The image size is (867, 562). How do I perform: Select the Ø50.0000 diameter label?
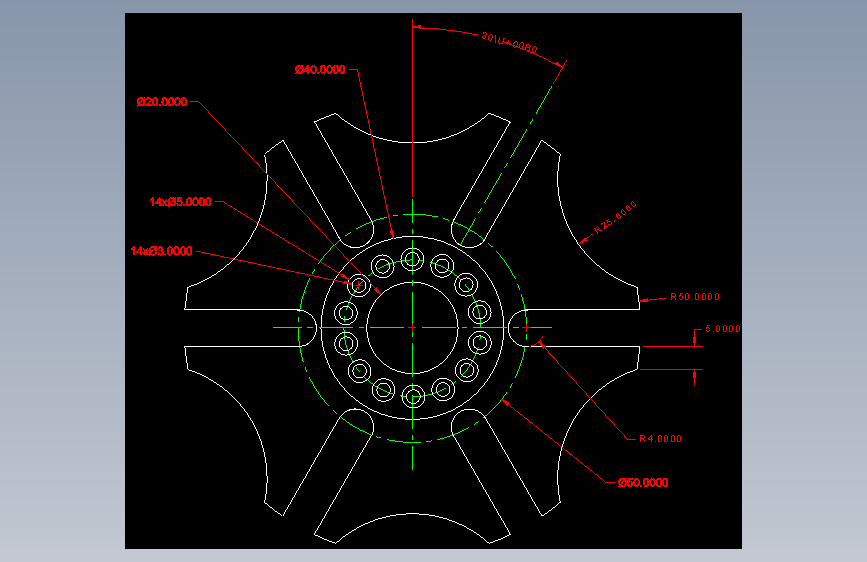[x=643, y=483]
